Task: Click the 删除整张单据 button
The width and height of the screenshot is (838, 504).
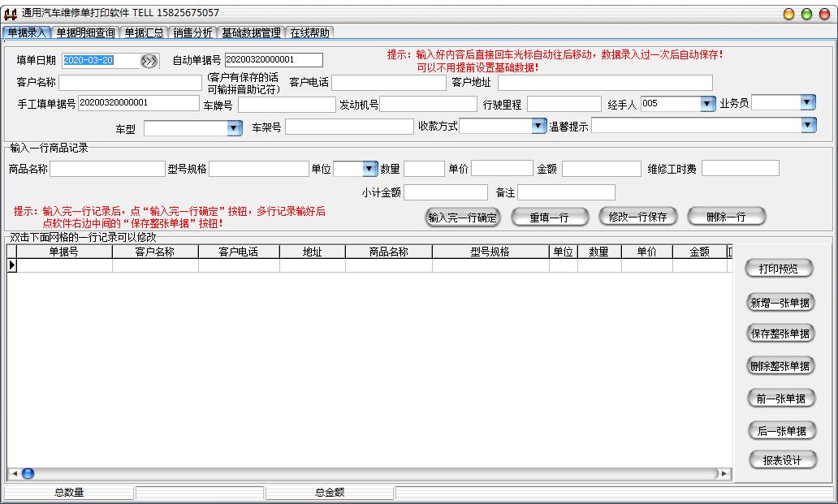Action: pyautogui.click(x=780, y=366)
